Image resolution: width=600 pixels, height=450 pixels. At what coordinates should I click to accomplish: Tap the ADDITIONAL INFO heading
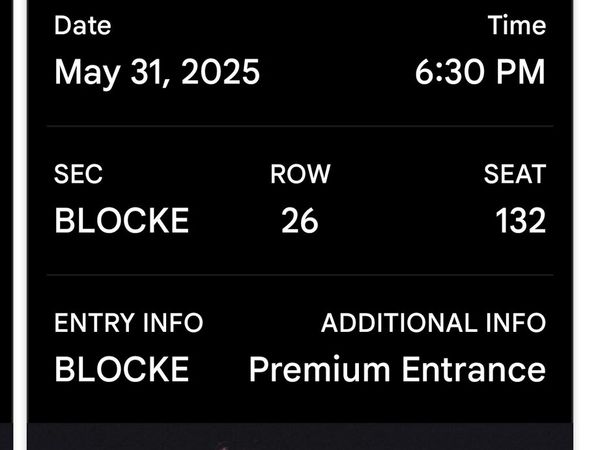434,323
